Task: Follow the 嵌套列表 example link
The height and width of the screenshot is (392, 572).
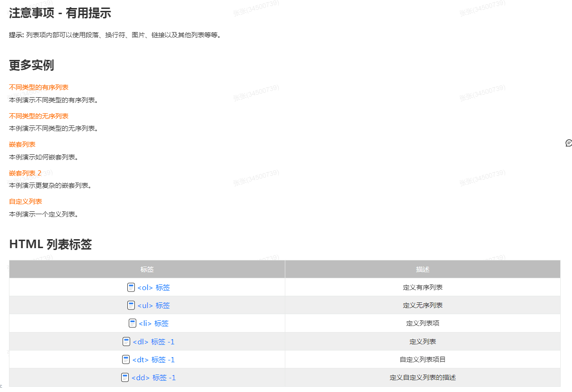Action: pyautogui.click(x=22, y=144)
